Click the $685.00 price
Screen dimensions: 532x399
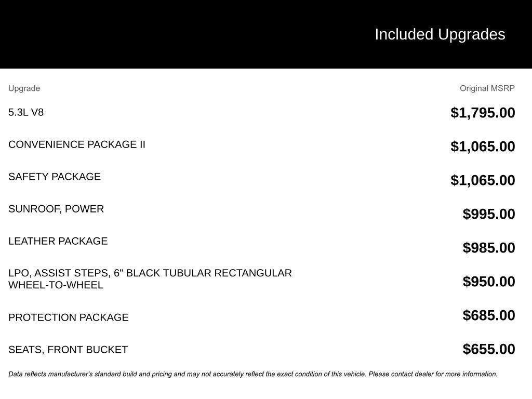click(x=489, y=315)
